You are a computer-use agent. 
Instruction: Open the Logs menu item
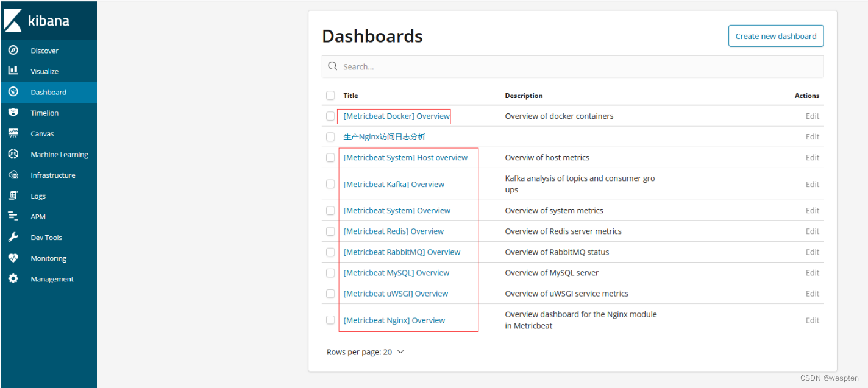click(x=38, y=196)
